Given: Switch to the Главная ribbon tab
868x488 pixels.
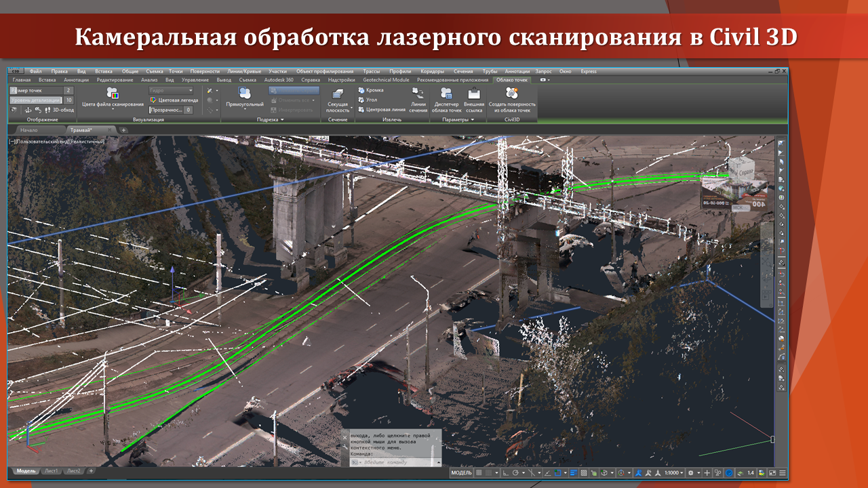Looking at the screenshot, I should click(x=22, y=80).
